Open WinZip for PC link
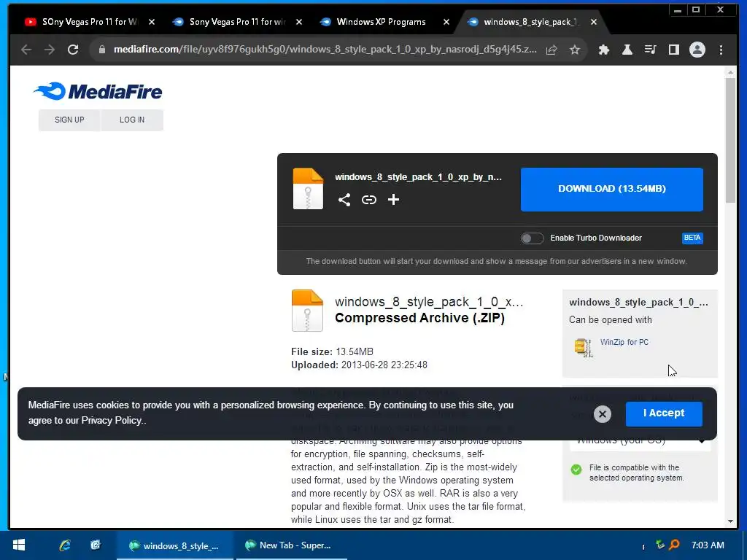The image size is (747, 560). click(624, 343)
